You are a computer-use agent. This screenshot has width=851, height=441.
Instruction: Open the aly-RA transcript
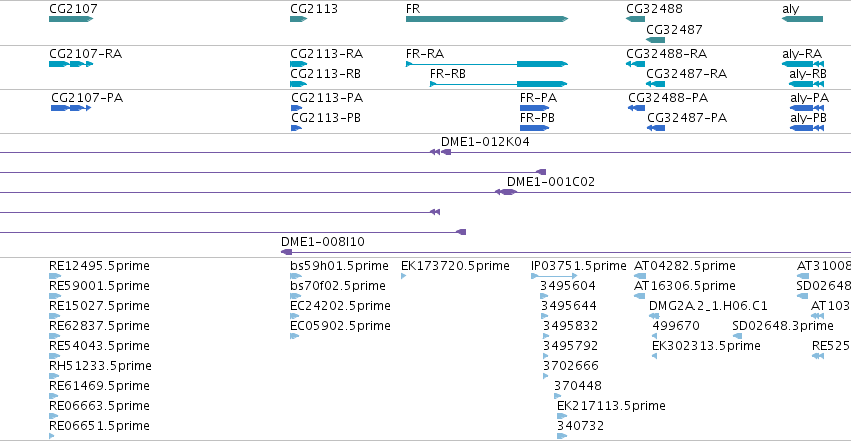click(803, 64)
